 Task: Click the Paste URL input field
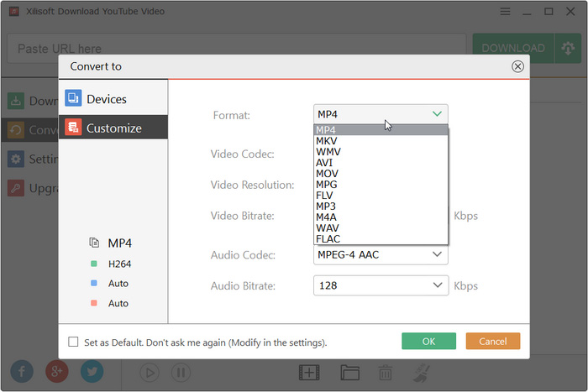236,49
